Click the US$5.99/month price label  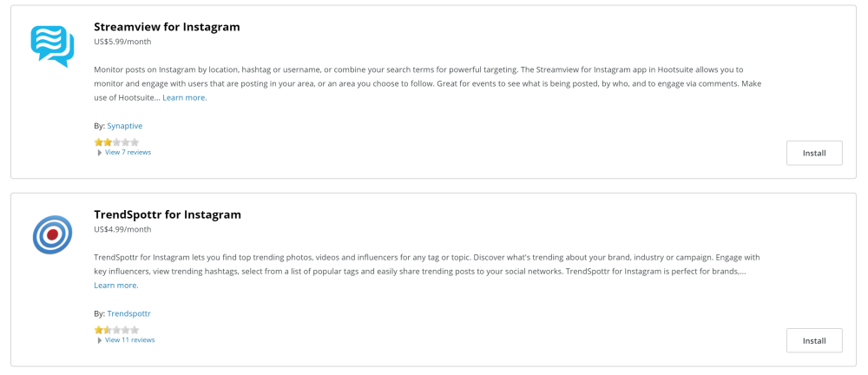point(123,42)
